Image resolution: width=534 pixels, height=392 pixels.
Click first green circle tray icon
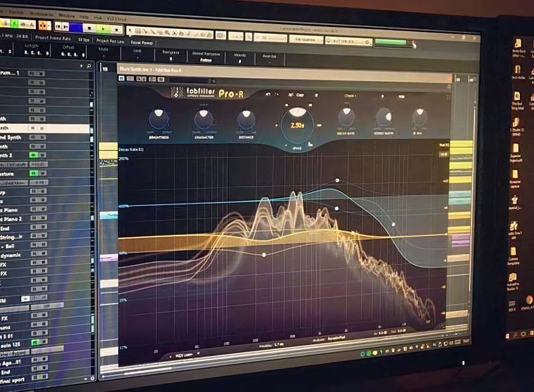(x=363, y=354)
